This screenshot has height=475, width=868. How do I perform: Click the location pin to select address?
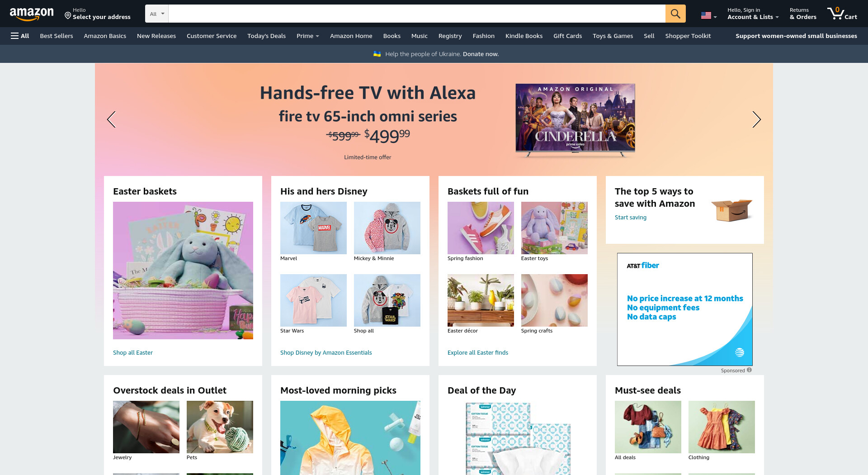pyautogui.click(x=68, y=16)
